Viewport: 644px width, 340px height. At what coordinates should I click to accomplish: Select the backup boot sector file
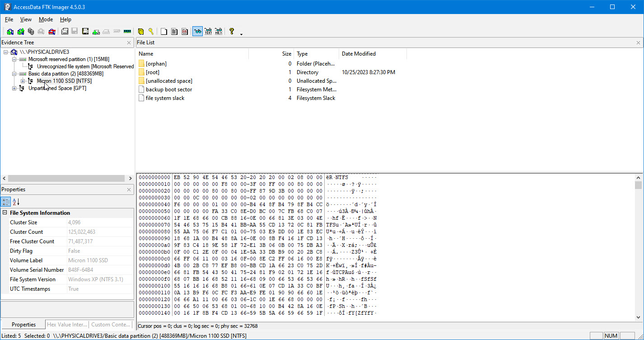click(168, 90)
